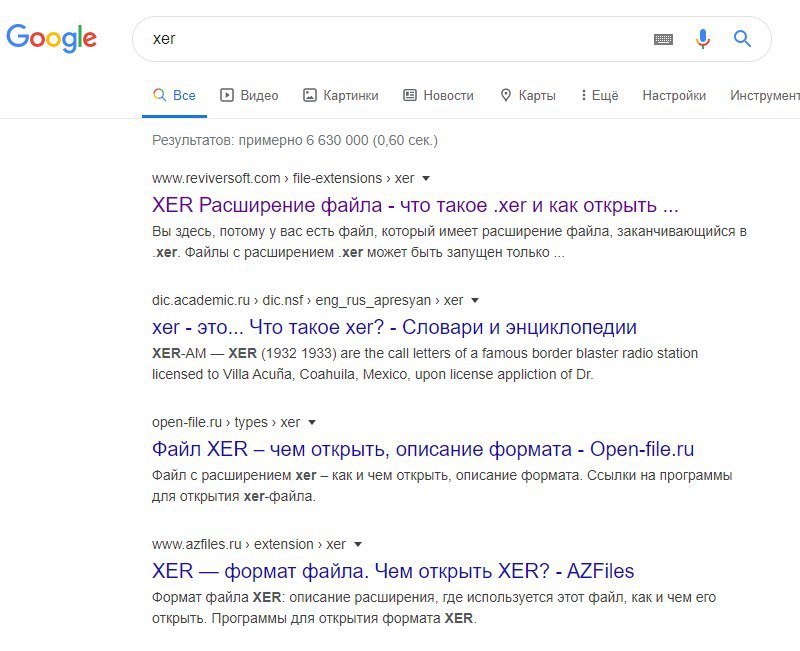Image resolution: width=800 pixels, height=651 pixels.
Task: Switch to the Картинки tab
Action: (x=341, y=95)
